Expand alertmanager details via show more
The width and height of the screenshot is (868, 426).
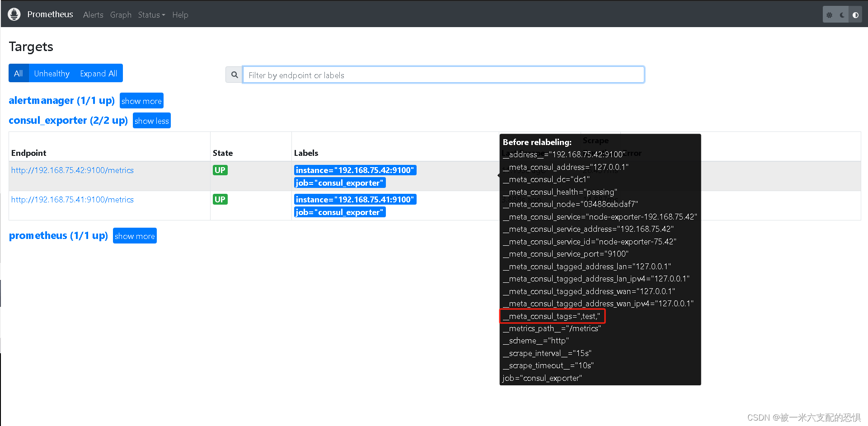[141, 100]
